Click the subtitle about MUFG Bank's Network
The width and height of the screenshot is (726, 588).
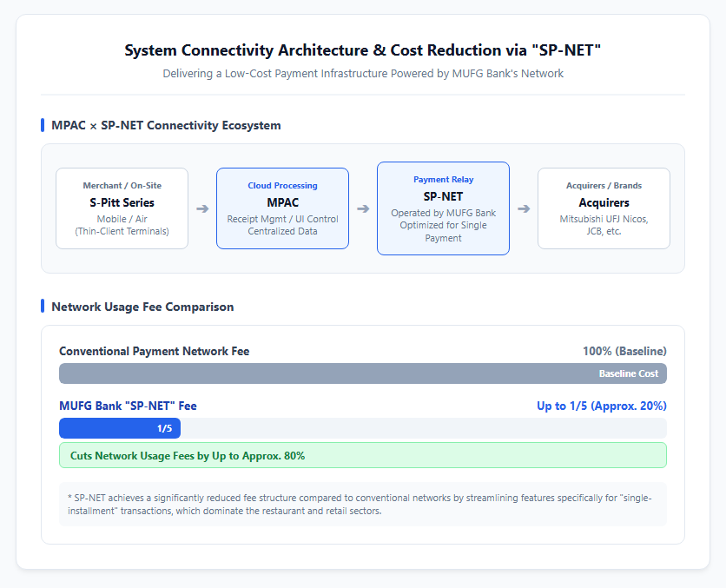click(x=363, y=74)
